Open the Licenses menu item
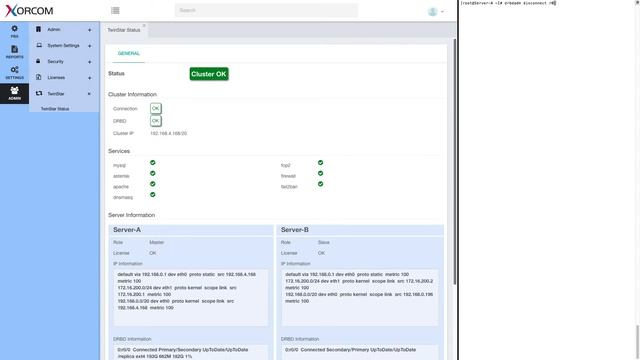Image resolution: width=640 pixels, height=360 pixels. click(x=56, y=77)
